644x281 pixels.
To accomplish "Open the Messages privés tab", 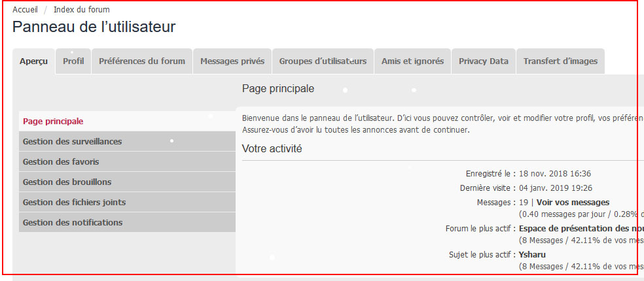I will (x=232, y=61).
